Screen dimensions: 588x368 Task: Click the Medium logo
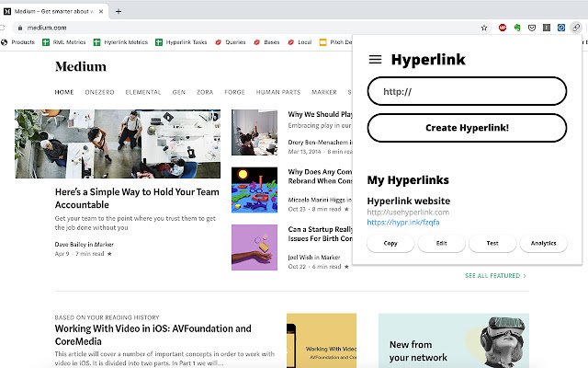click(x=81, y=66)
